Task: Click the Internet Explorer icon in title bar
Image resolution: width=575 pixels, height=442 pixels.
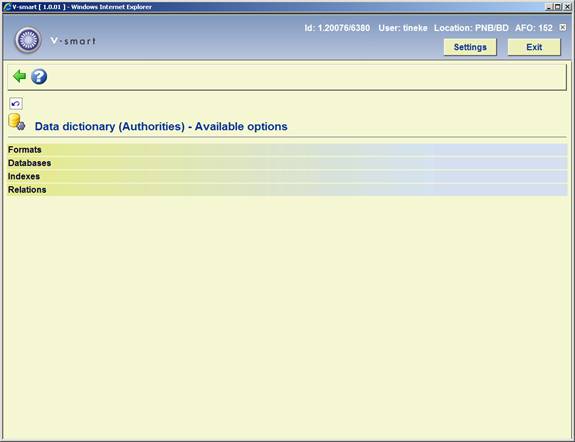Action: click(7, 7)
